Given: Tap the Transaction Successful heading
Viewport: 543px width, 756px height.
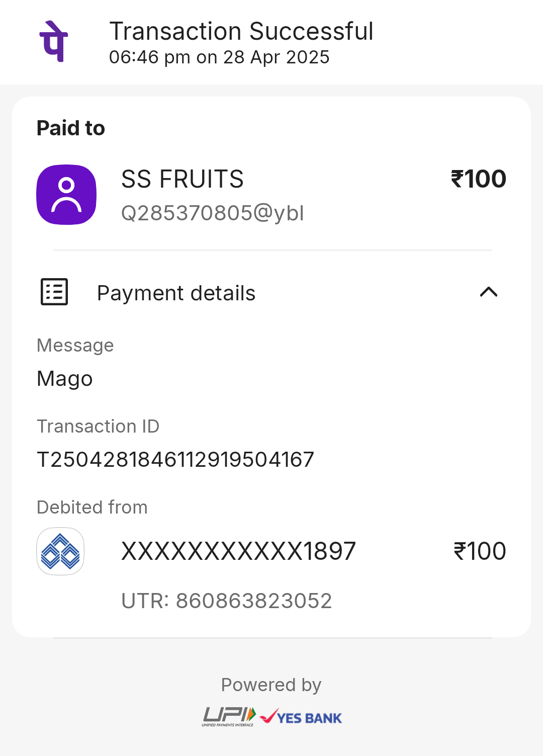Looking at the screenshot, I should (241, 31).
